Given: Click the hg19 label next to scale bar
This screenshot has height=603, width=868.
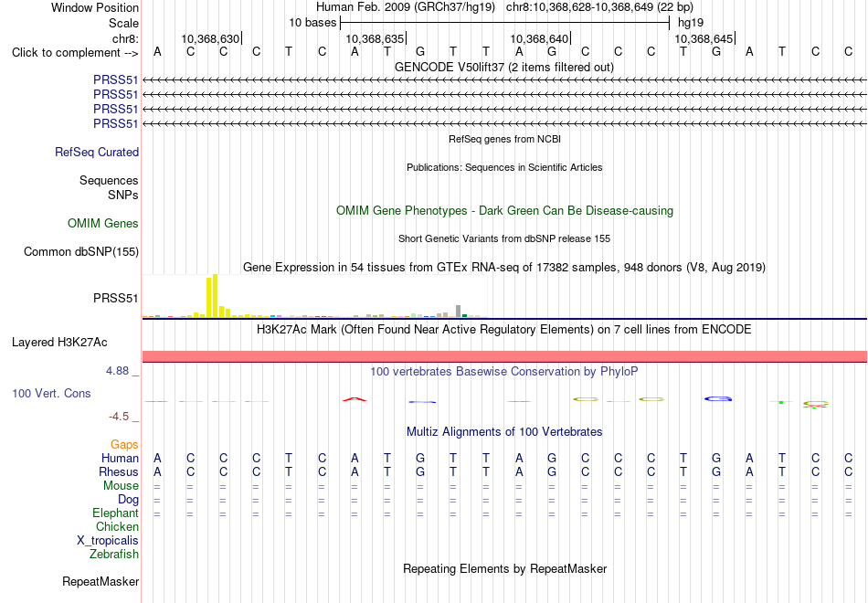Looking at the screenshot, I should click(x=691, y=23).
